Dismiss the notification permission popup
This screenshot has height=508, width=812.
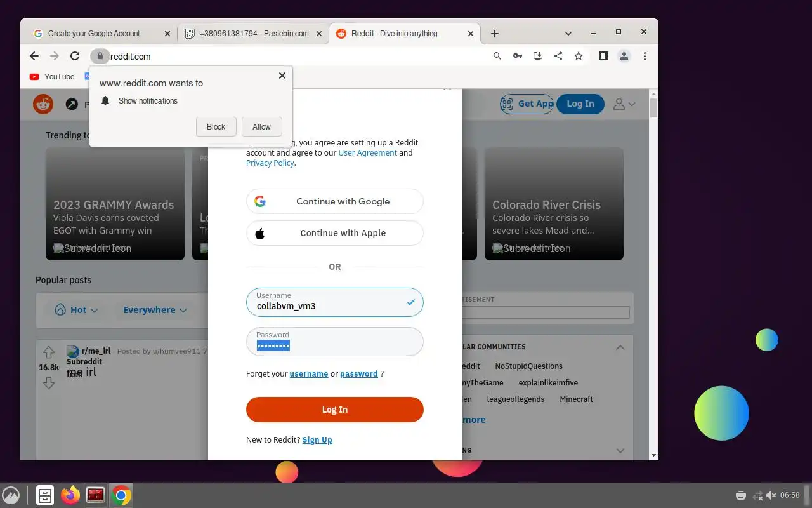tap(282, 76)
